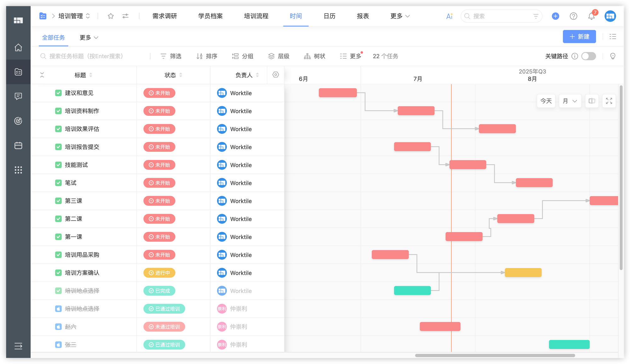Click the lightbulb tips icon
The image size is (630, 364).
613,56
